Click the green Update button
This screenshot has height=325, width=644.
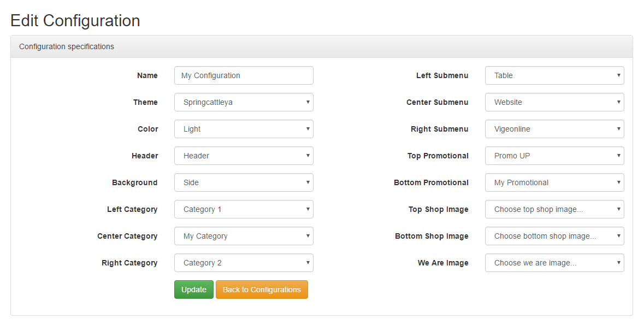tap(194, 289)
